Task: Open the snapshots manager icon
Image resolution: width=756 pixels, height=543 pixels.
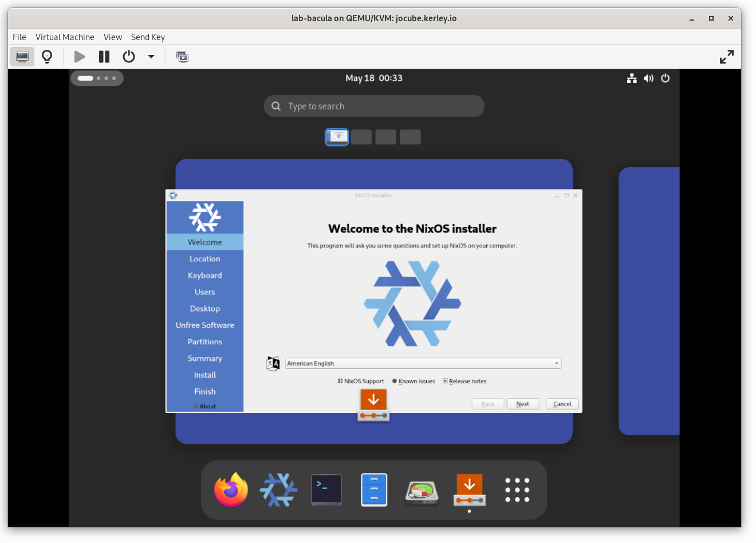Action: click(182, 57)
